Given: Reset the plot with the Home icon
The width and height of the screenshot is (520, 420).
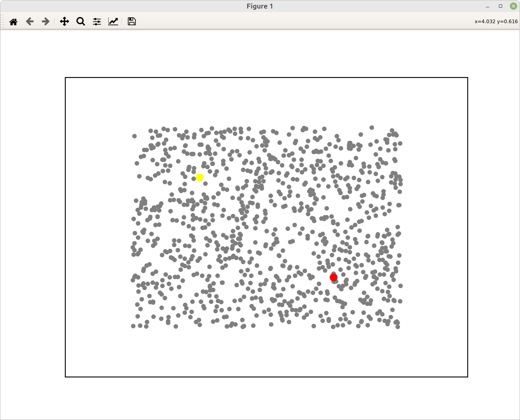Looking at the screenshot, I should 13,22.
